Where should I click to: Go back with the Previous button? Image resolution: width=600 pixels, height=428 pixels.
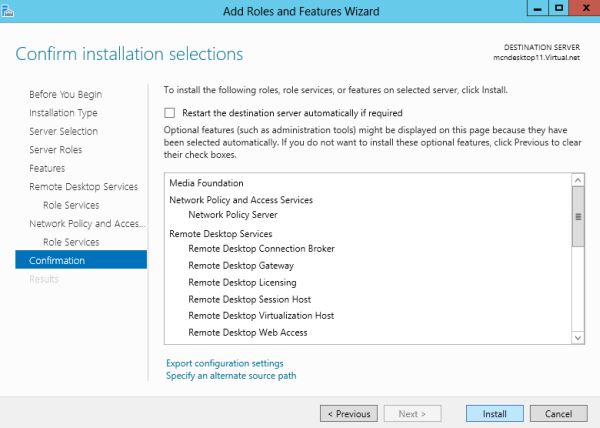(349, 413)
